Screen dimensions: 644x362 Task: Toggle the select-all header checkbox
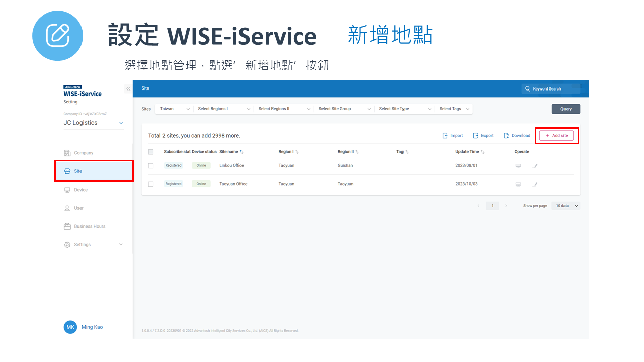[x=151, y=152]
